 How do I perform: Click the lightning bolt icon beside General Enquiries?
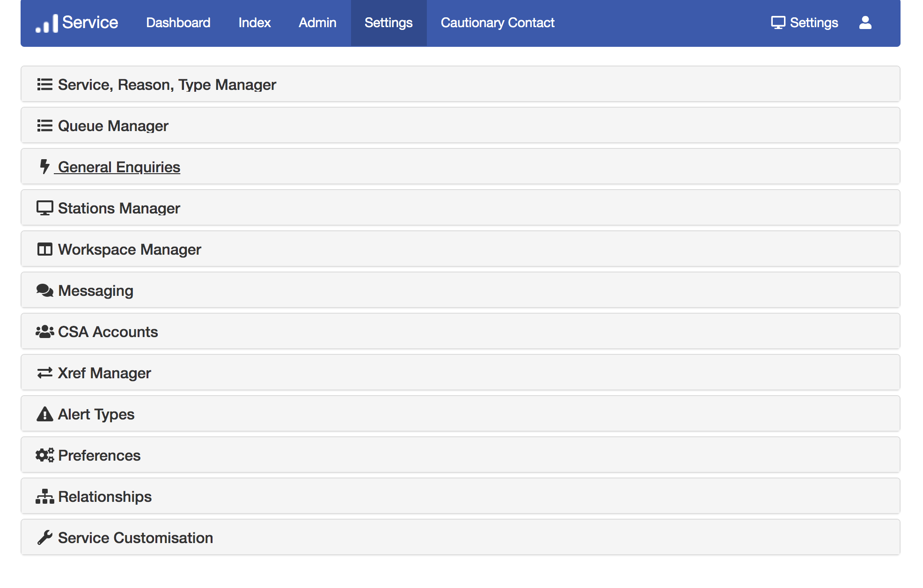click(44, 166)
